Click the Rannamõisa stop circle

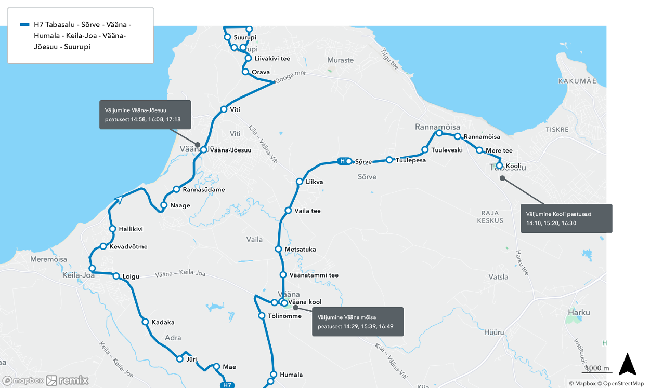(x=457, y=136)
